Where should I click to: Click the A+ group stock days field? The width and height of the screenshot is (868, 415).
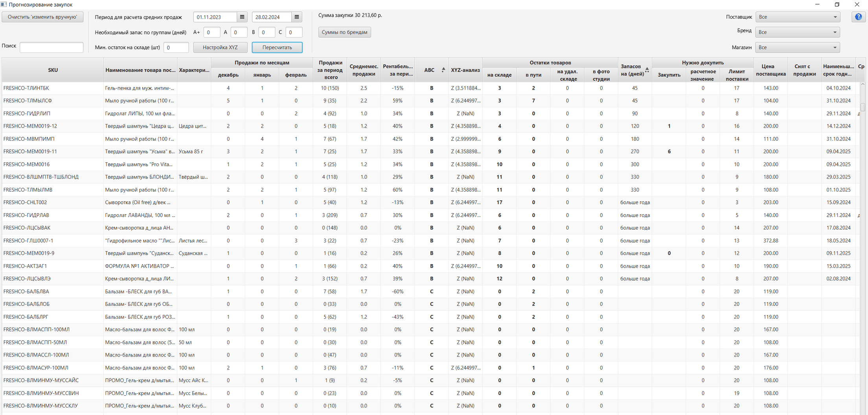point(211,32)
